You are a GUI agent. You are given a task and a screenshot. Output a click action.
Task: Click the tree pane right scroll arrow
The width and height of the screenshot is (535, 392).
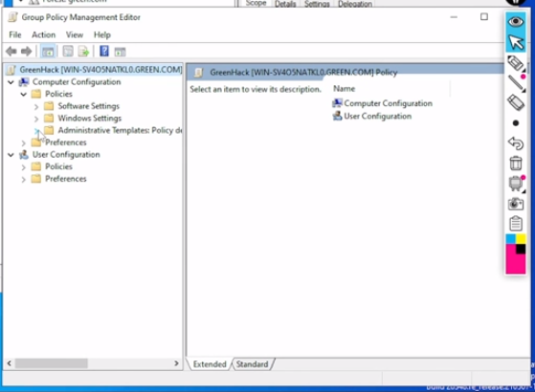(176, 363)
